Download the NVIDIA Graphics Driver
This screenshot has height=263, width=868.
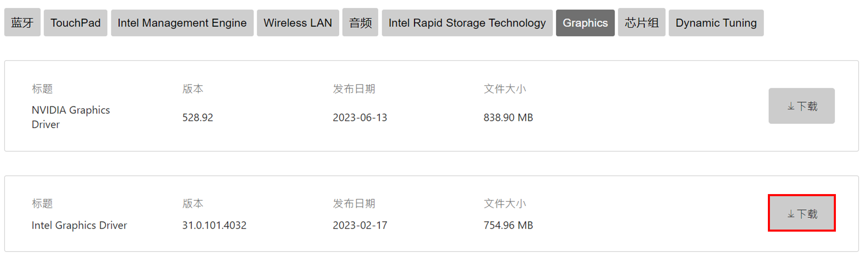pos(801,106)
